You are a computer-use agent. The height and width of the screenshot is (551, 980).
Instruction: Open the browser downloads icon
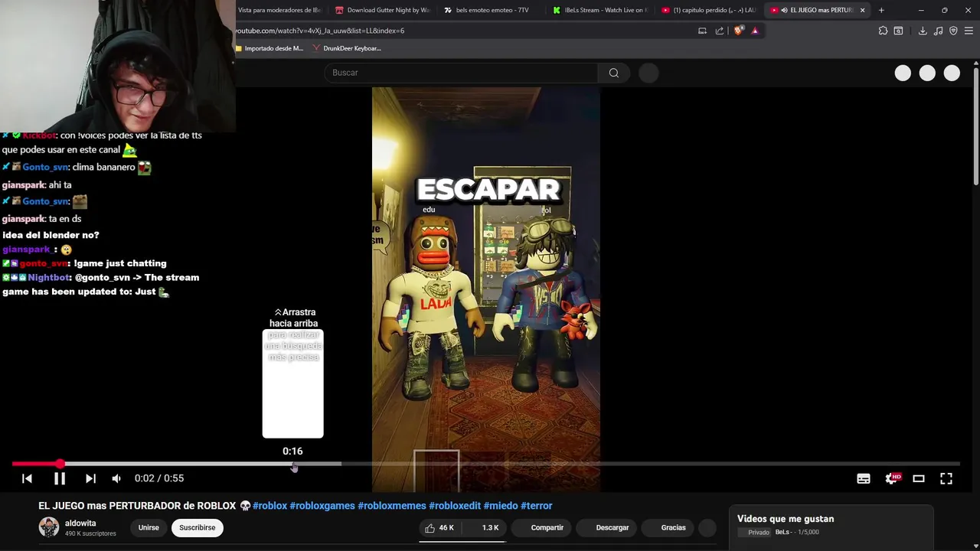click(923, 31)
